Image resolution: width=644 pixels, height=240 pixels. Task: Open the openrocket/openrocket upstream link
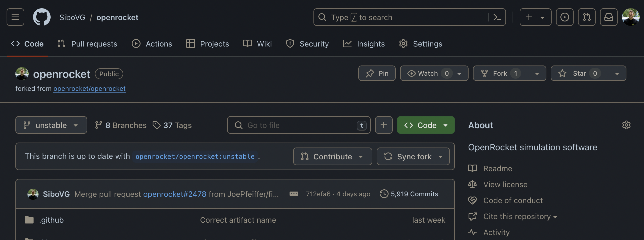(89, 89)
